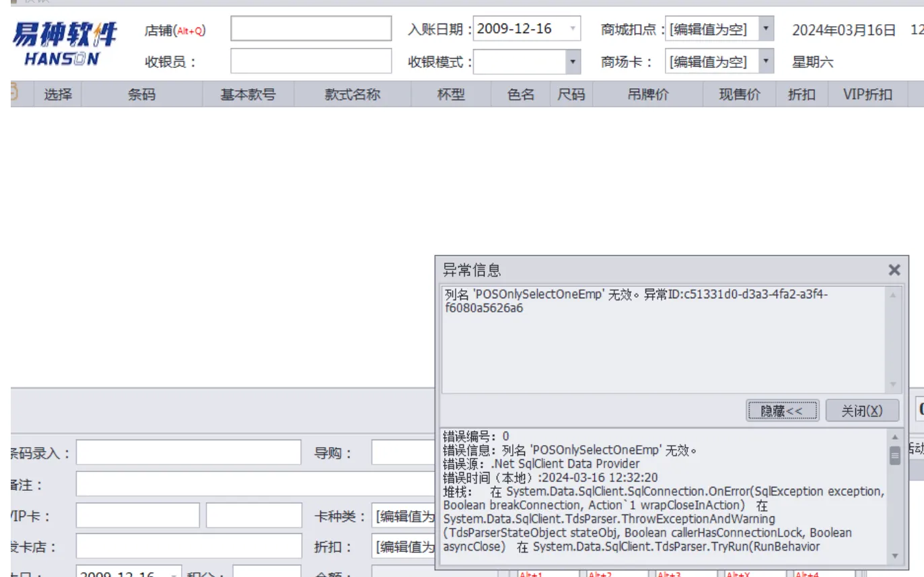Click the 吊牌价 column header

pyautogui.click(x=647, y=95)
